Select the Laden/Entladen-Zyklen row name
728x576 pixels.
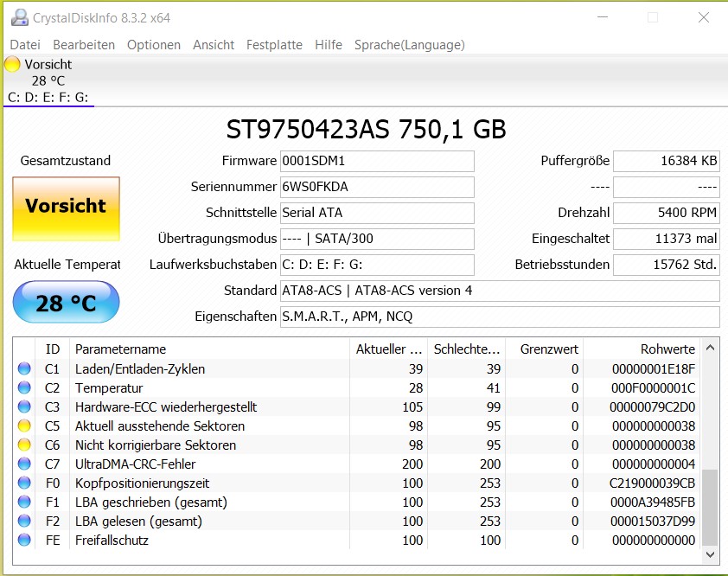pos(140,369)
